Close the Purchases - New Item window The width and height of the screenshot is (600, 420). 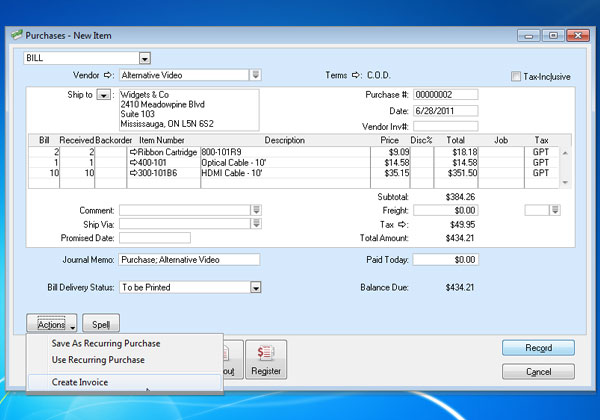[x=578, y=36]
